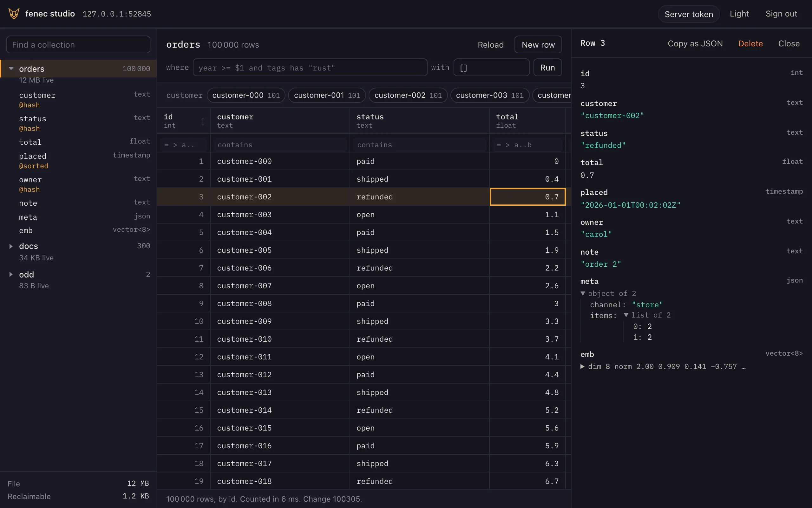Screen dimensions: 812x508
Task: Select the owner field in sidebar
Action: [x=84, y=184]
